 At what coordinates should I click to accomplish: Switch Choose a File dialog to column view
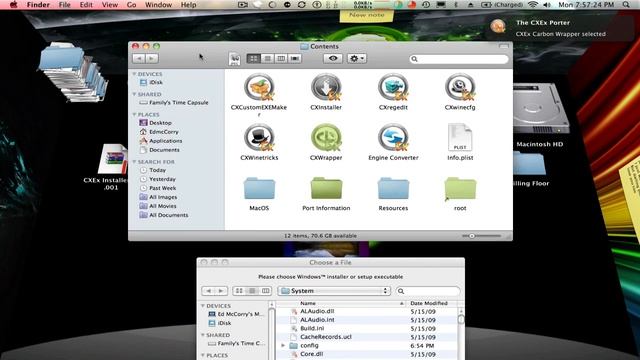coord(266,291)
